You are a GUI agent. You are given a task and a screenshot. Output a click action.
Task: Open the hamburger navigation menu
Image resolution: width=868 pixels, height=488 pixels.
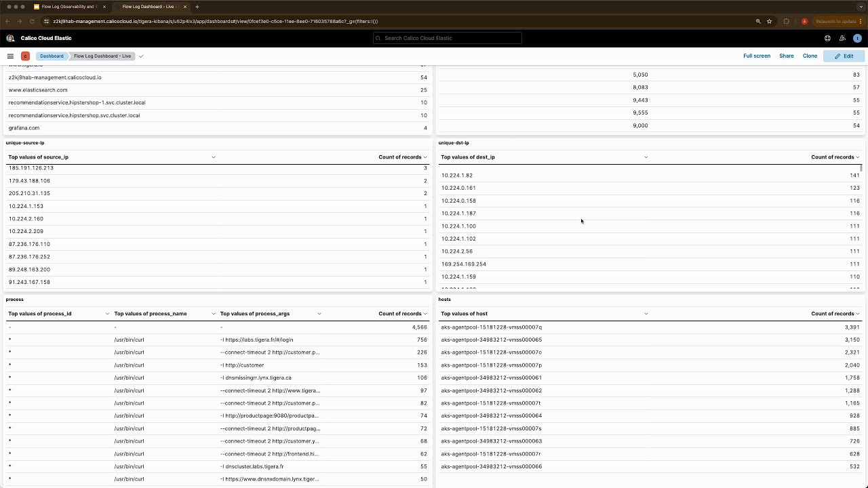(x=10, y=56)
